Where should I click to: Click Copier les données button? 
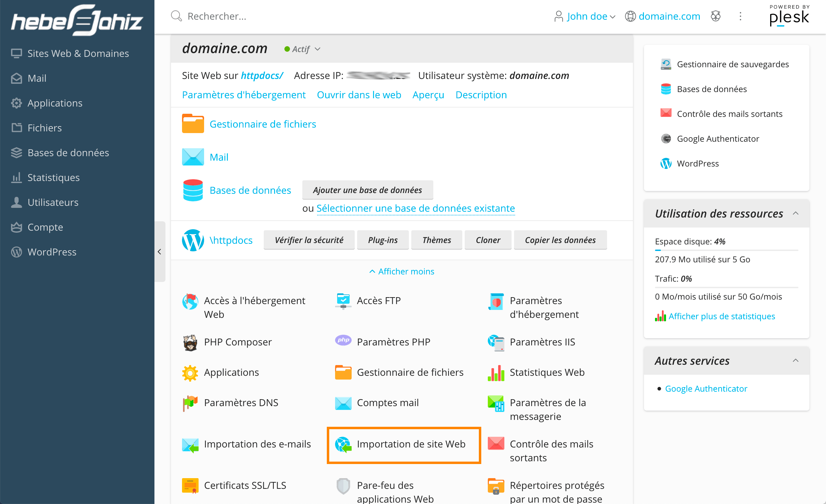560,240
